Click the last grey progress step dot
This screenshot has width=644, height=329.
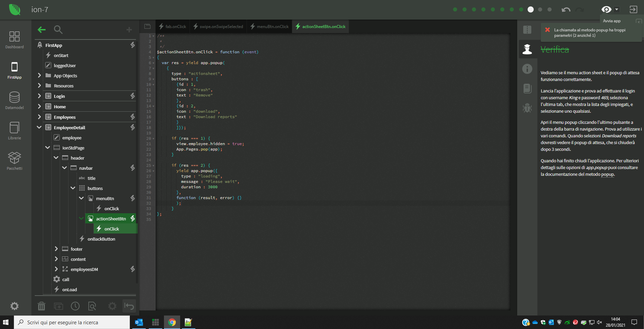tap(550, 9)
